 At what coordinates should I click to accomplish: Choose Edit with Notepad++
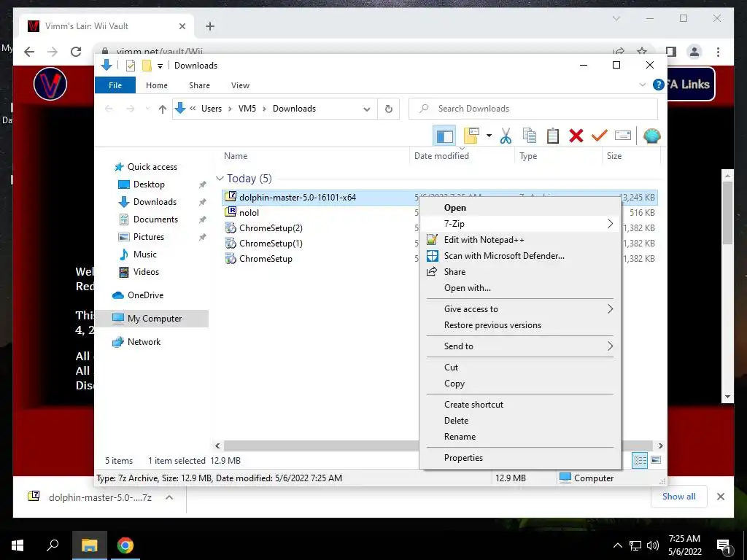tap(521, 239)
